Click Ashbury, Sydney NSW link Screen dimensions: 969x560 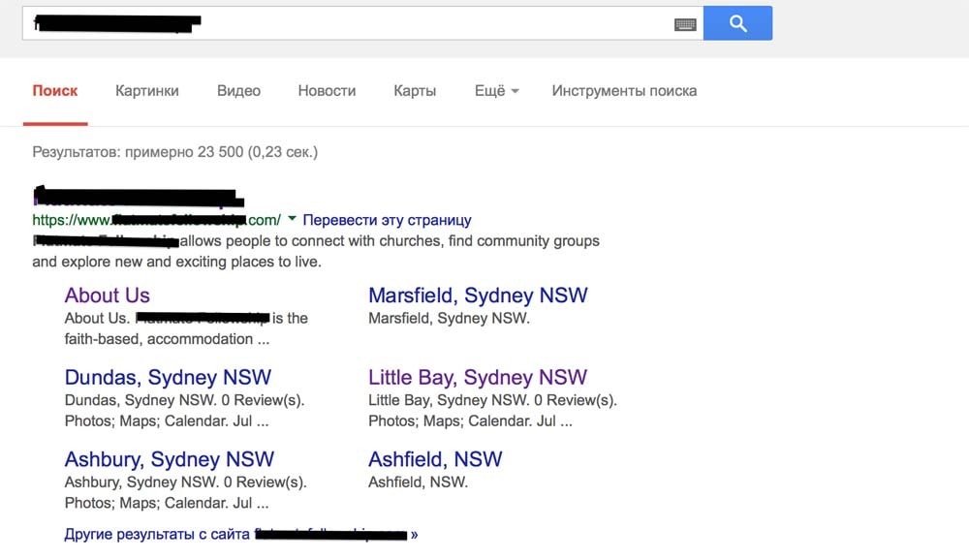170,459
